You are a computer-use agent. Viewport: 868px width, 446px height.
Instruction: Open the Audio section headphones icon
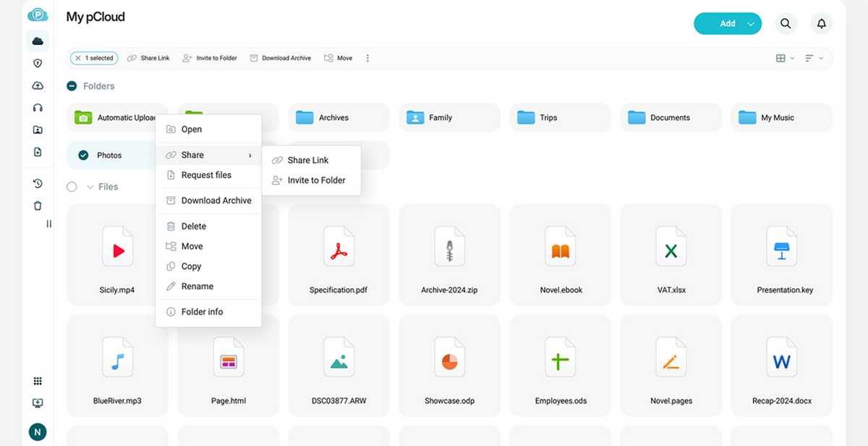37,107
